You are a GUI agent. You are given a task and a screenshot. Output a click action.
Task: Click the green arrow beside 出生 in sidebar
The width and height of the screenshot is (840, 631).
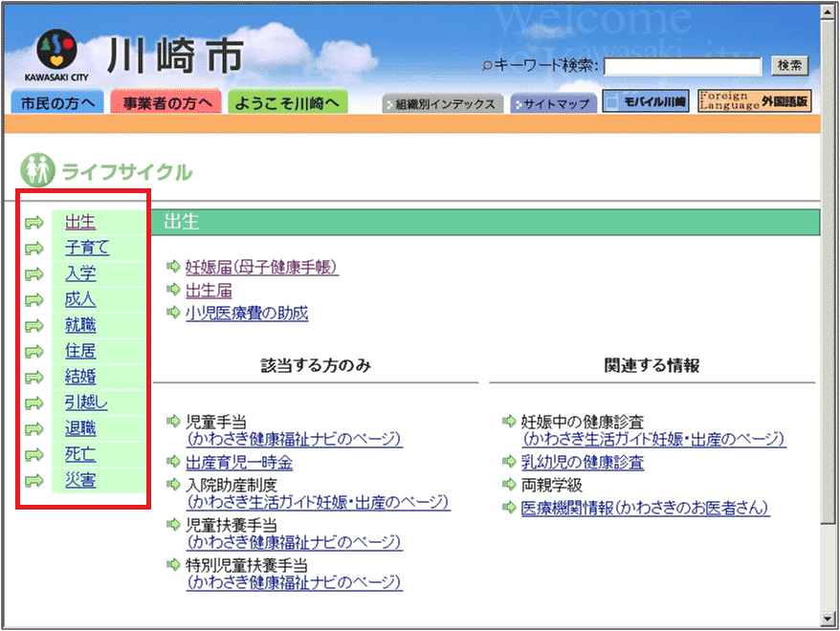[x=34, y=223]
